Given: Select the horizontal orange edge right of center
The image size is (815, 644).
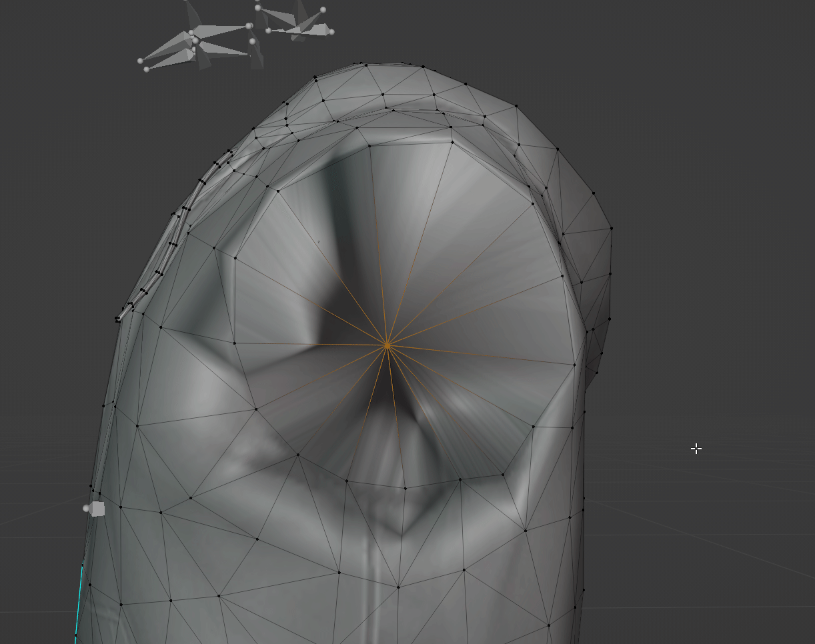Looking at the screenshot, I should pos(481,355).
